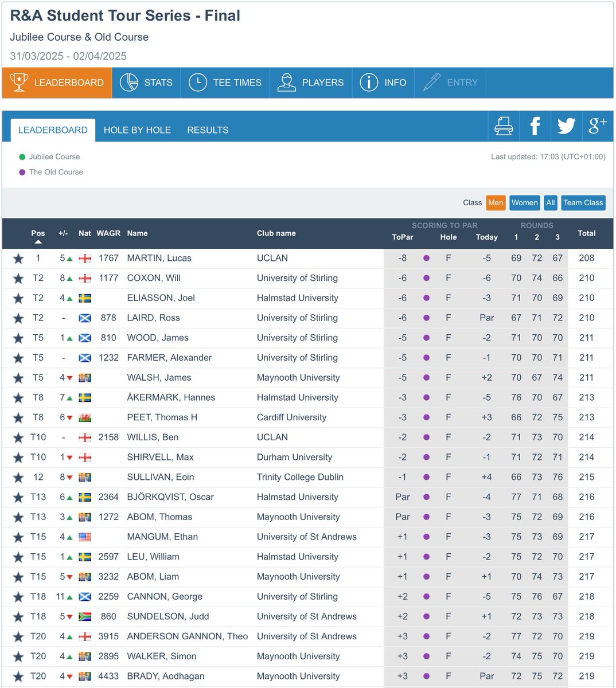This screenshot has height=688, width=616.
Task: Click the WAGR column header
Action: point(108,233)
